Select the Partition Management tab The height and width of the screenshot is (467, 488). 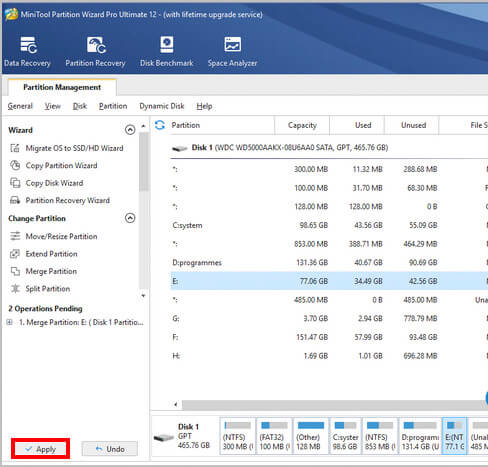(x=62, y=87)
